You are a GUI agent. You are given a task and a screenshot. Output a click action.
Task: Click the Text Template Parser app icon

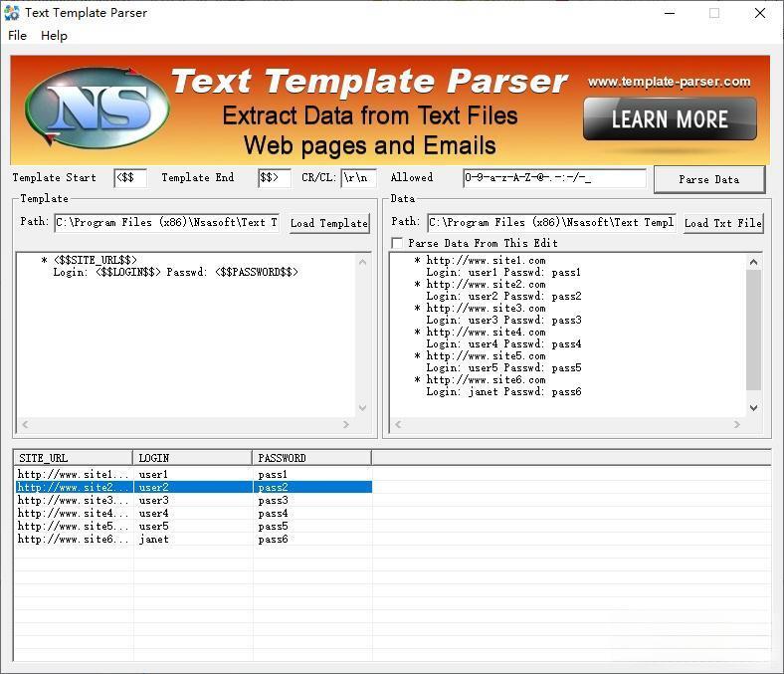[x=12, y=13]
